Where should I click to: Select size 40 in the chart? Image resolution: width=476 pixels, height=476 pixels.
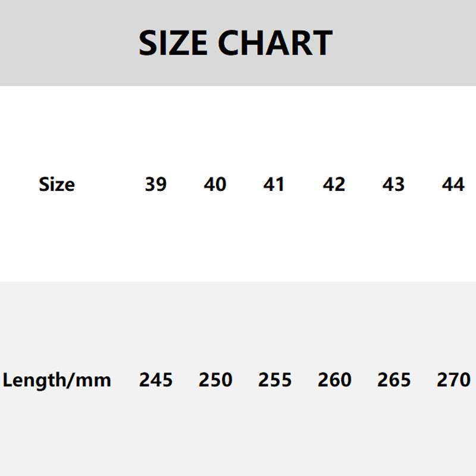click(215, 184)
